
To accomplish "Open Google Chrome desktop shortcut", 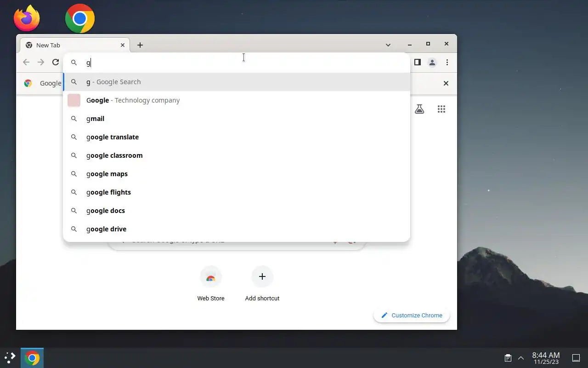I will tap(80, 18).
